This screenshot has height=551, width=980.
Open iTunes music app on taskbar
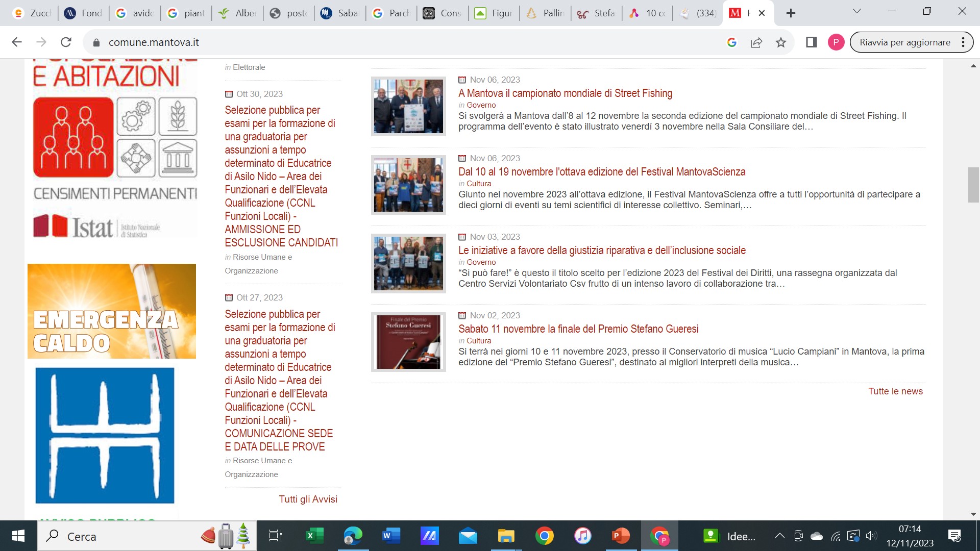tap(582, 536)
